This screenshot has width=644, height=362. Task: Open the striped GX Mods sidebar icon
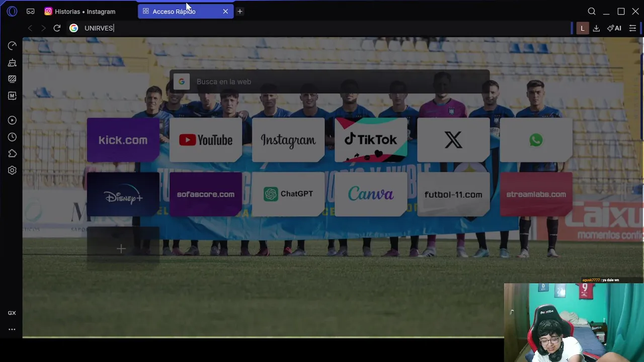coord(12,79)
